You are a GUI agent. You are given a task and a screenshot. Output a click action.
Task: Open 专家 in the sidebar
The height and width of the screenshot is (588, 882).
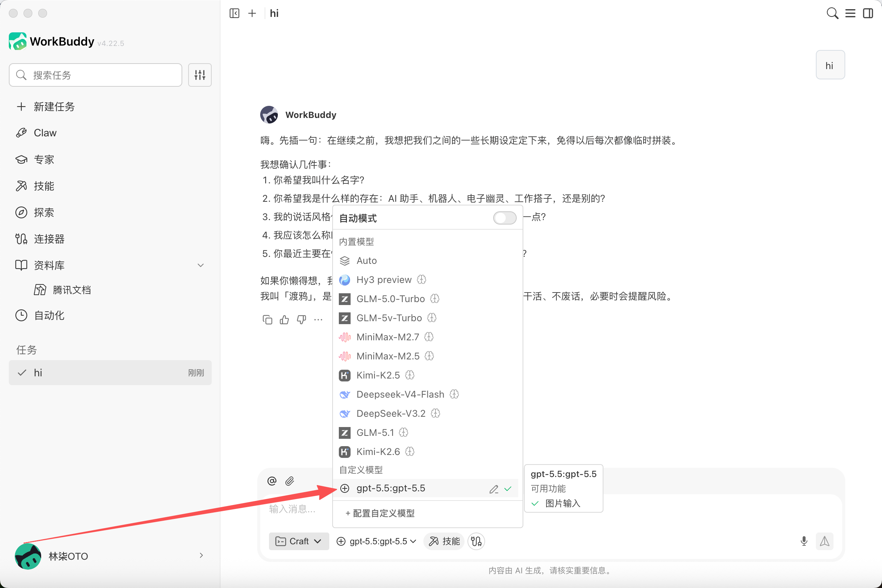pyautogui.click(x=110, y=160)
